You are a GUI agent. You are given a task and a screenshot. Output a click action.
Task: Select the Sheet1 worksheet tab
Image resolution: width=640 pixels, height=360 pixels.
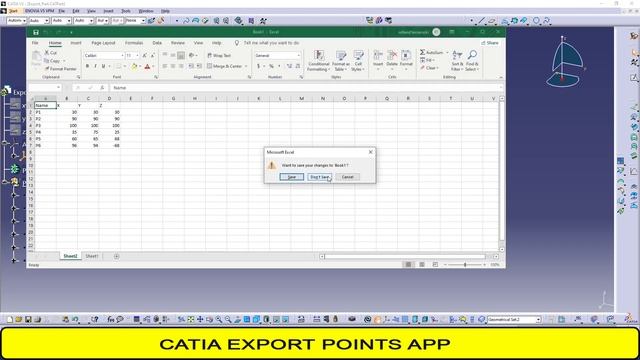click(x=92, y=256)
